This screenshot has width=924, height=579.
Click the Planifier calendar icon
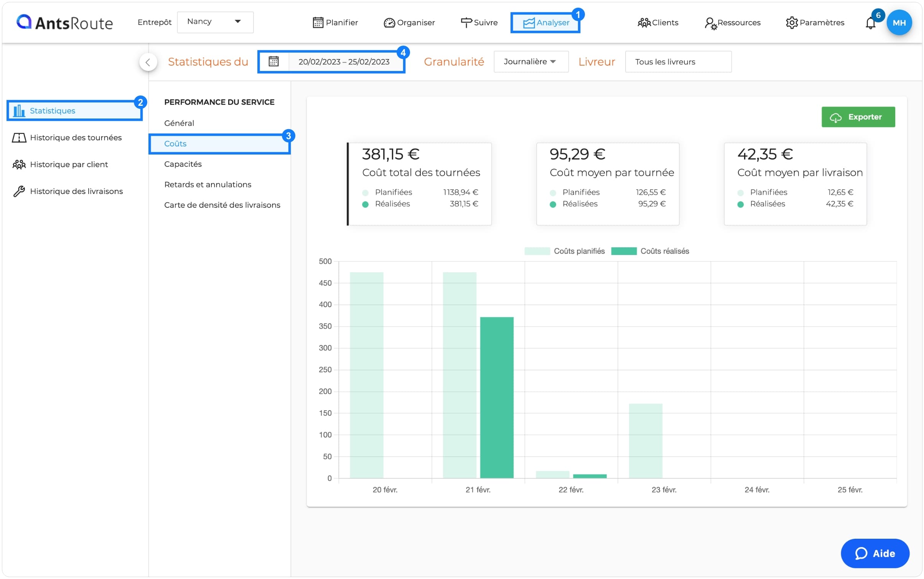pyautogui.click(x=318, y=23)
